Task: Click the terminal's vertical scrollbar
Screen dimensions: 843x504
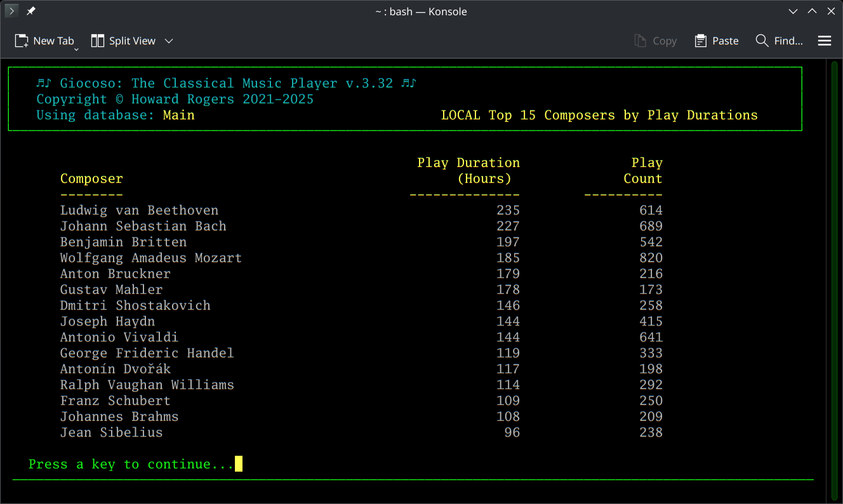Action: pyautogui.click(x=834, y=279)
